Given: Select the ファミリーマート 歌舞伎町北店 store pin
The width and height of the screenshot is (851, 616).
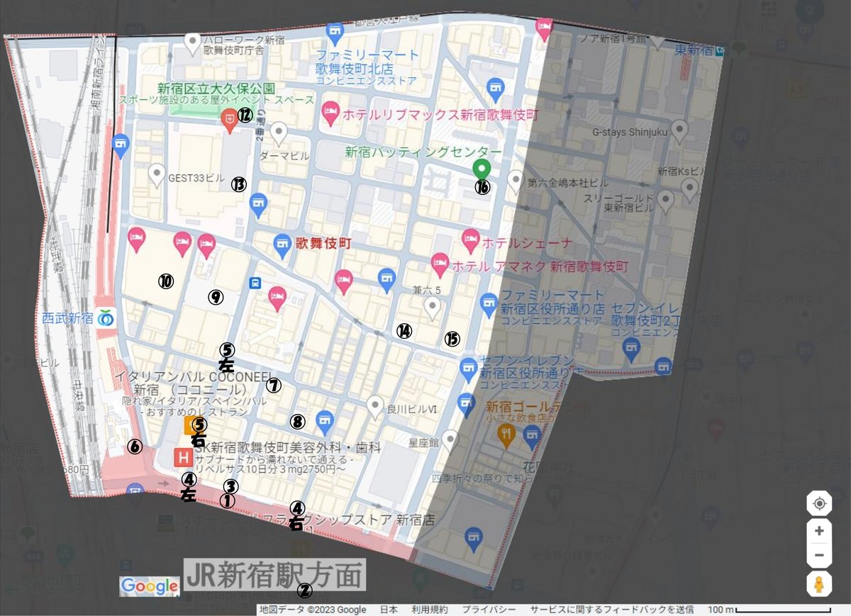Looking at the screenshot, I should [x=335, y=33].
